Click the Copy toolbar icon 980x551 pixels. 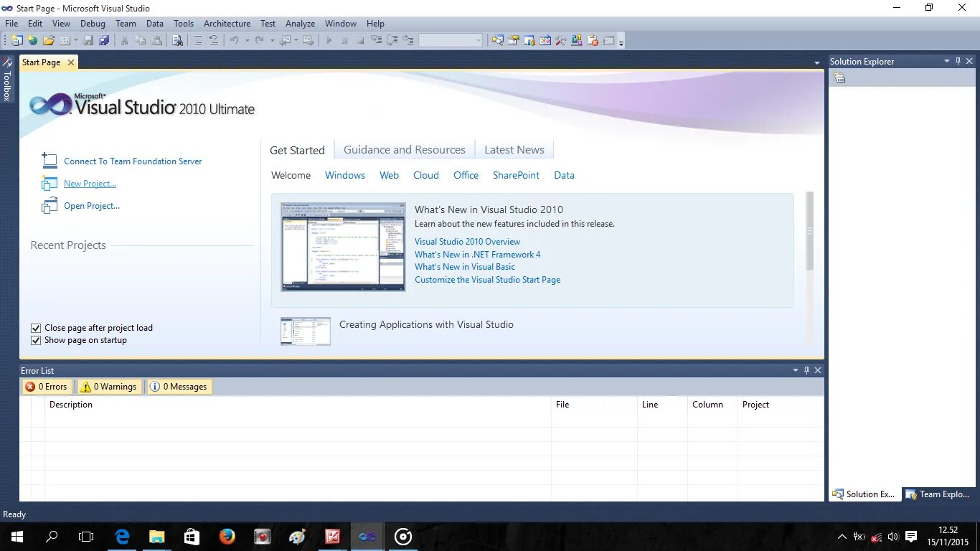point(140,40)
